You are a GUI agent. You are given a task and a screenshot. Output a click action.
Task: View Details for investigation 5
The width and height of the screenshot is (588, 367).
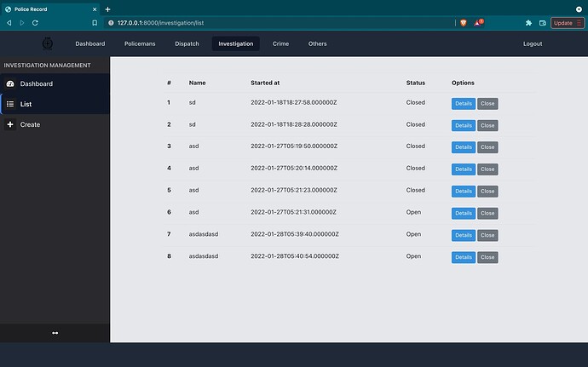pos(464,192)
